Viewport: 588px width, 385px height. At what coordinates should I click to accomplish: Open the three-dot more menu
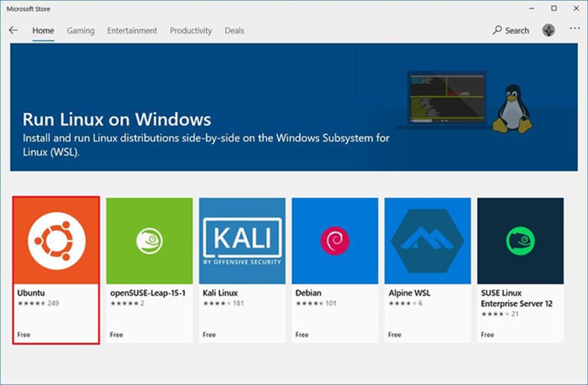tap(574, 28)
